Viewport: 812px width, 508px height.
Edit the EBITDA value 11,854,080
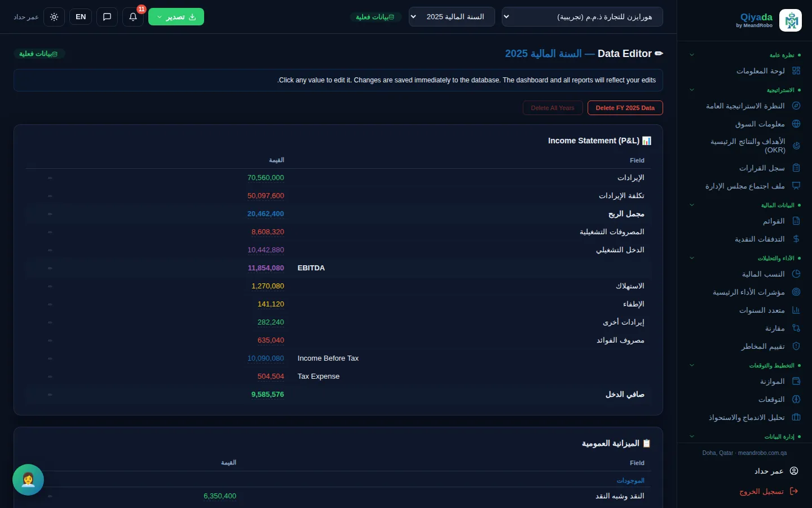[x=266, y=268]
